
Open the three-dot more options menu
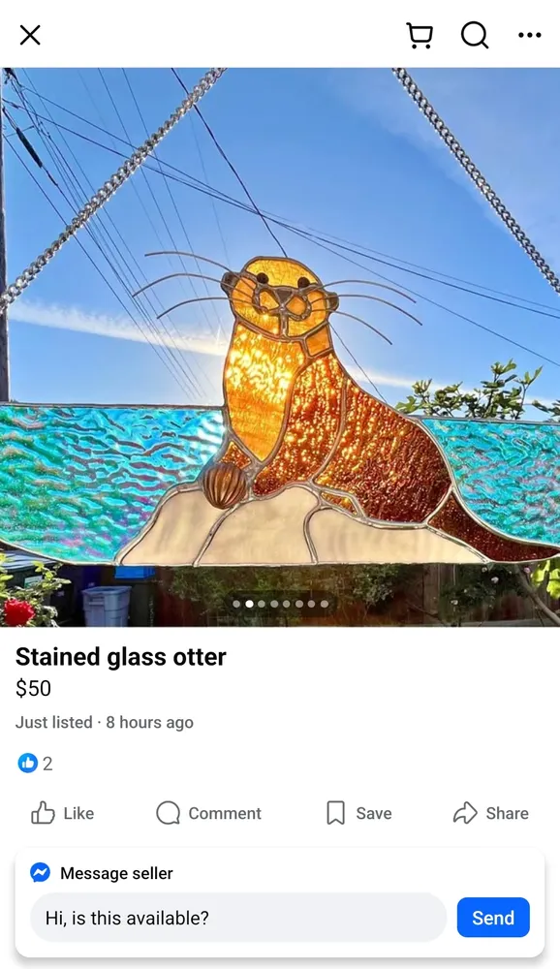point(530,35)
